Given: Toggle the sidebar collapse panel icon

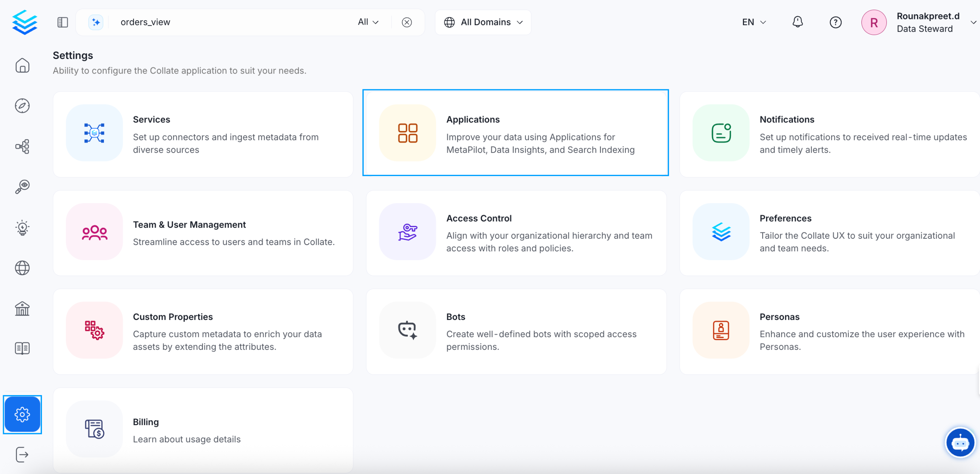Looking at the screenshot, I should pos(62,22).
